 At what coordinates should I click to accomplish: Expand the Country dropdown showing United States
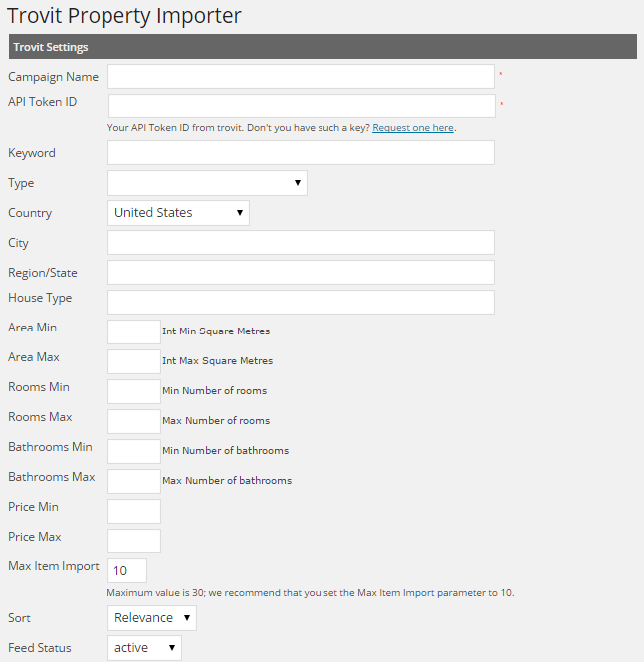click(178, 213)
